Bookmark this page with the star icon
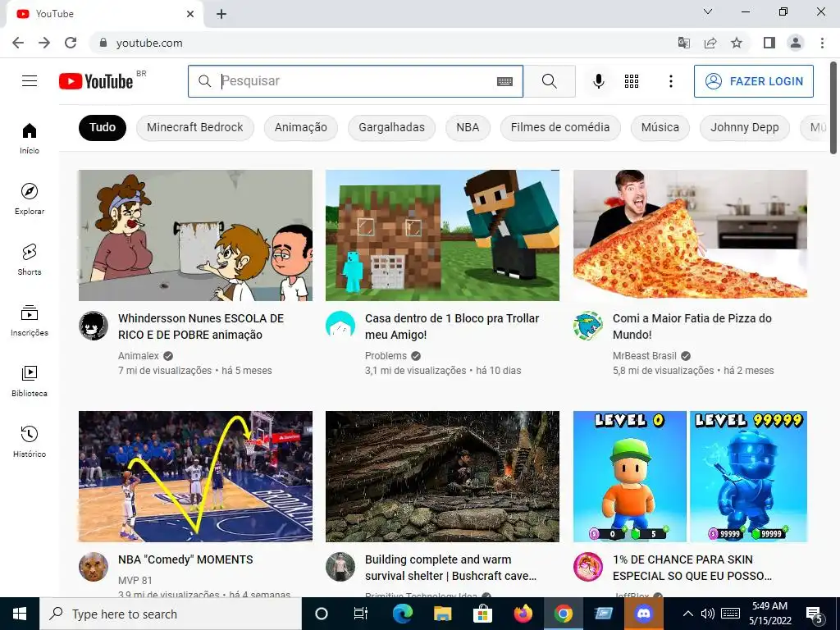This screenshot has width=840, height=630. pyautogui.click(x=737, y=43)
